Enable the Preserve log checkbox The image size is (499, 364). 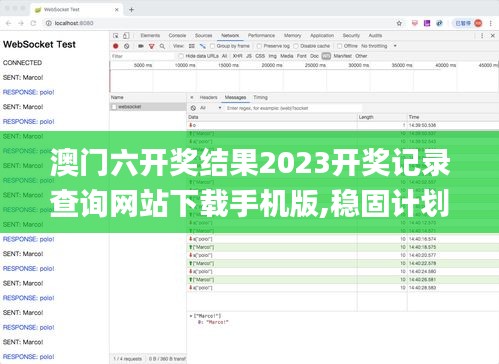(259, 46)
